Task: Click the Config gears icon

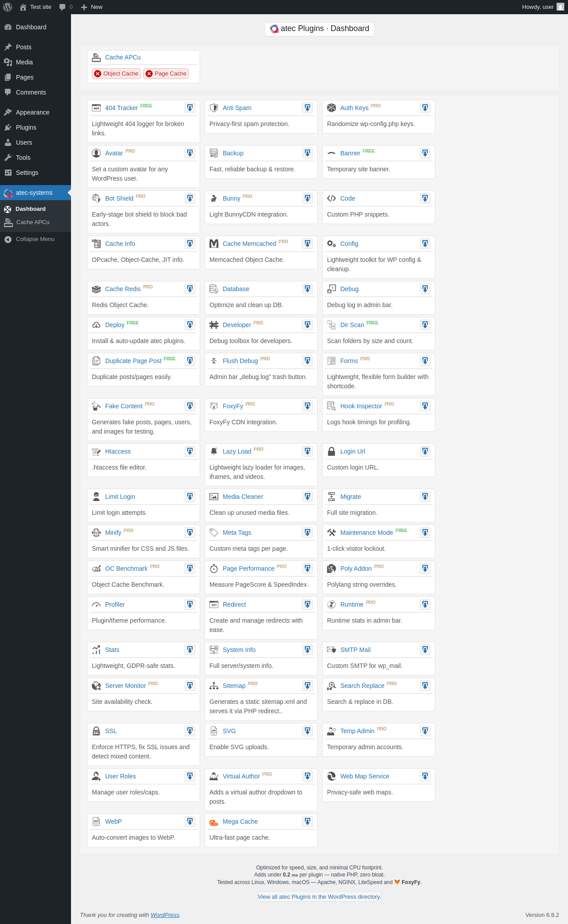Action: [331, 244]
